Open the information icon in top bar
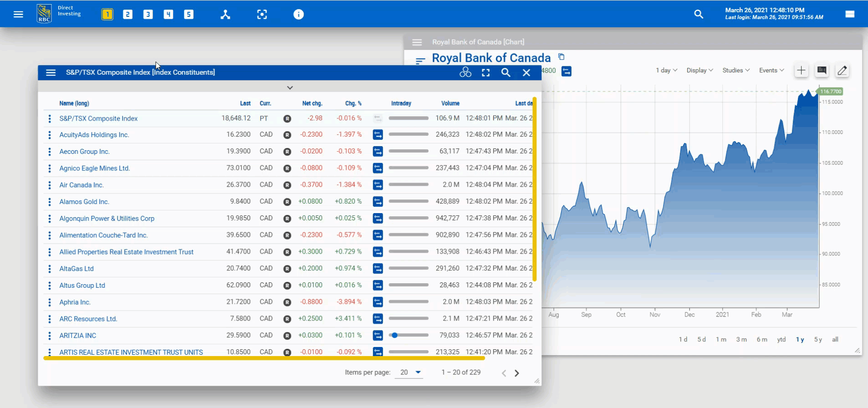 (x=298, y=15)
